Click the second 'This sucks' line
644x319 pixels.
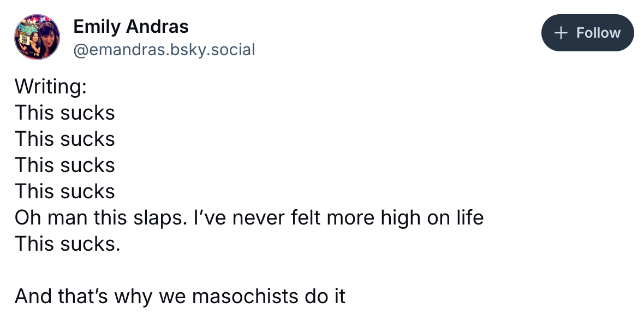[x=65, y=139]
